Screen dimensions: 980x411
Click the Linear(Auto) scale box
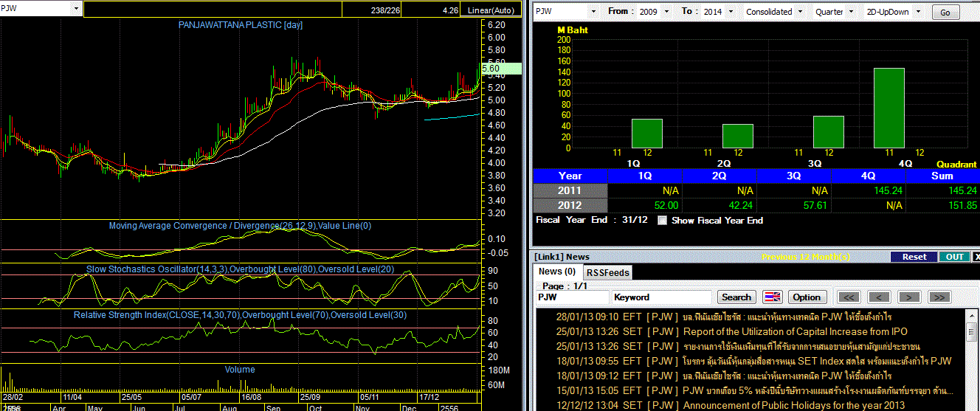point(492,10)
